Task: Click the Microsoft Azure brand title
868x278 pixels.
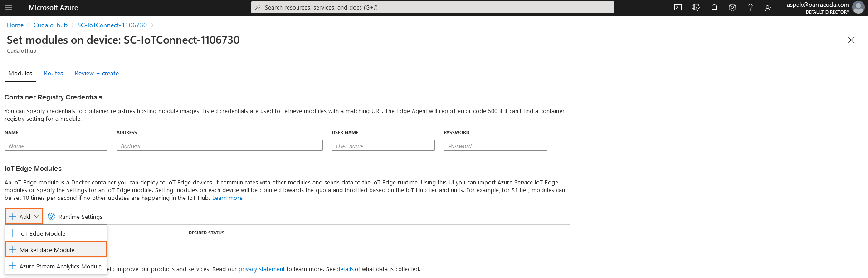Action: pos(53,7)
